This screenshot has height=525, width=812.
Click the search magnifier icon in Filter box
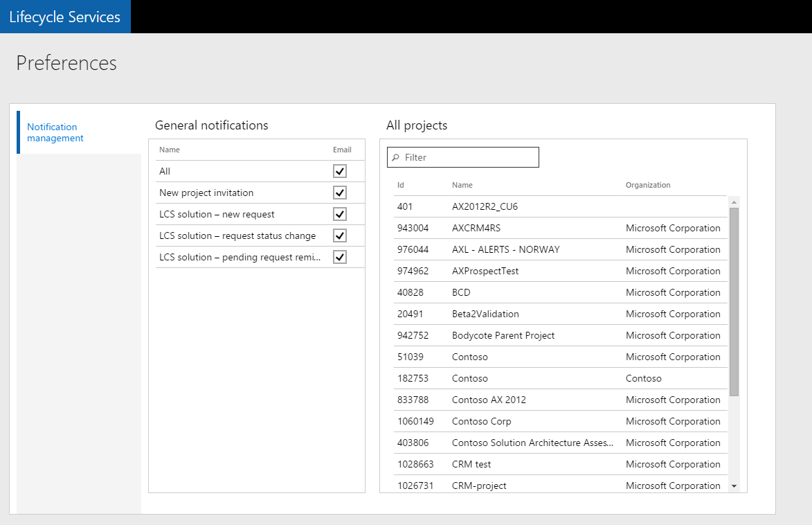click(x=396, y=157)
